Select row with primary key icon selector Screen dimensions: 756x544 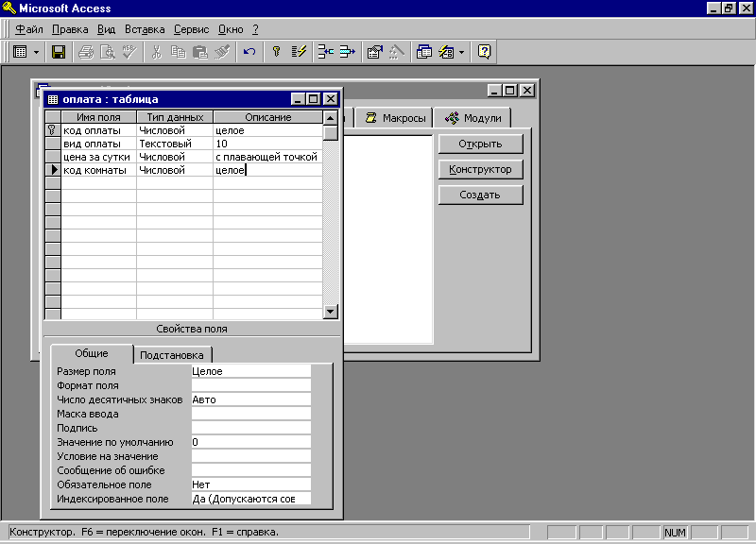click(x=53, y=130)
